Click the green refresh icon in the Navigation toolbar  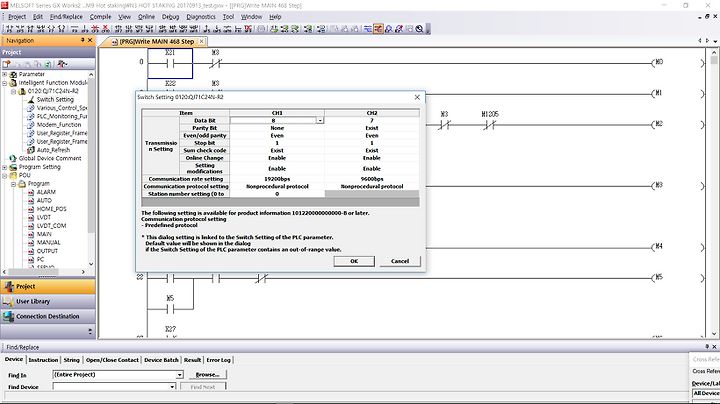(48, 64)
